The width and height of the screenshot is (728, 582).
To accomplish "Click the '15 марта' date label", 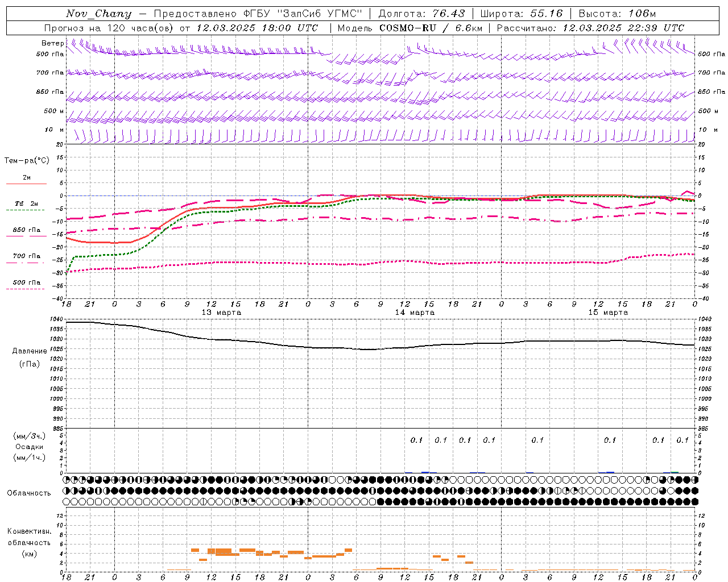I will coord(608,313).
